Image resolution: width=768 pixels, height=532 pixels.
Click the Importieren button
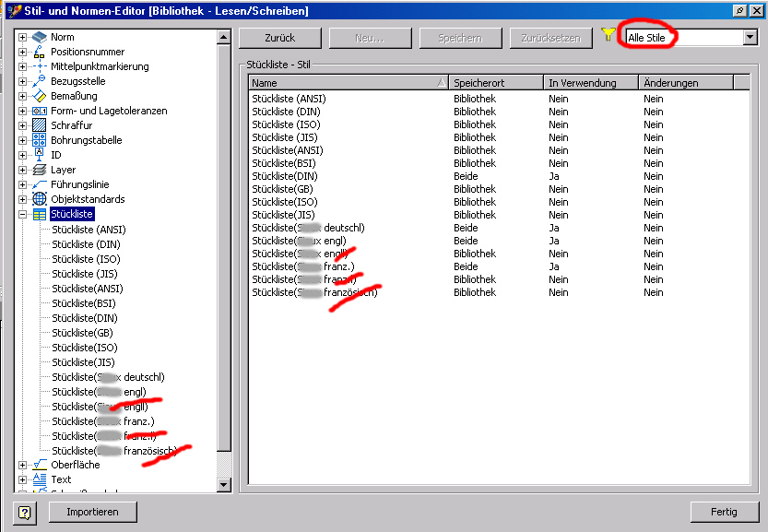(92, 512)
